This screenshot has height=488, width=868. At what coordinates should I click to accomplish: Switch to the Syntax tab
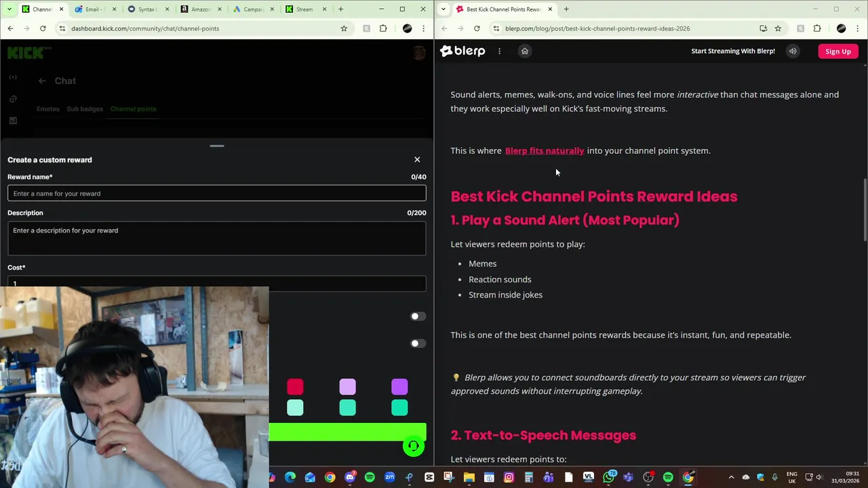click(148, 9)
